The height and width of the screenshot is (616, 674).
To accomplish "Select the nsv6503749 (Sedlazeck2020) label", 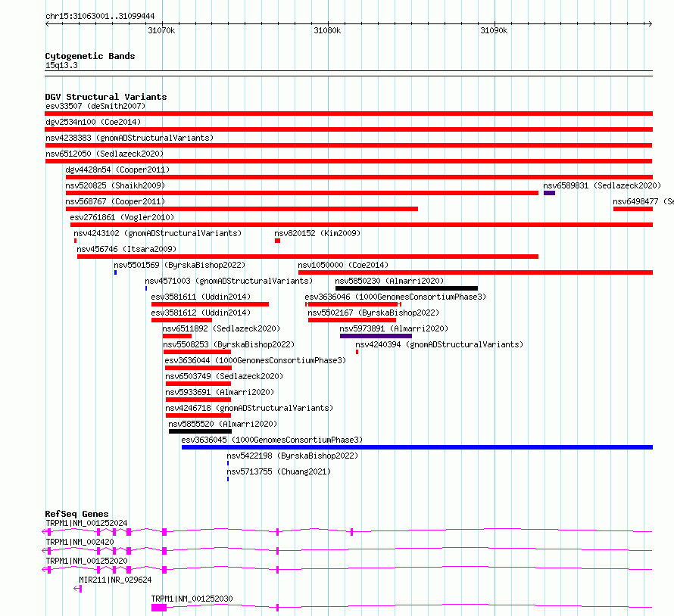I will click(224, 376).
